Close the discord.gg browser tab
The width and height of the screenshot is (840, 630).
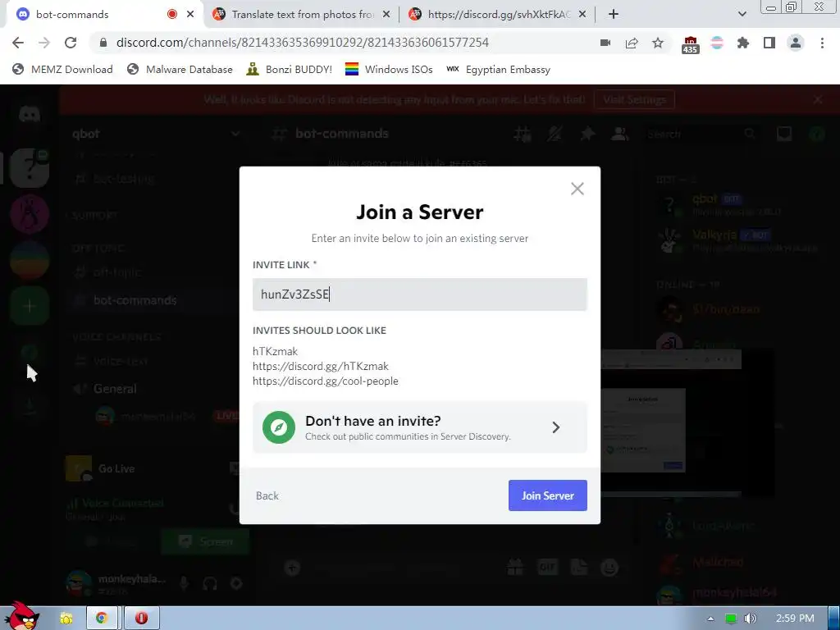pos(582,15)
